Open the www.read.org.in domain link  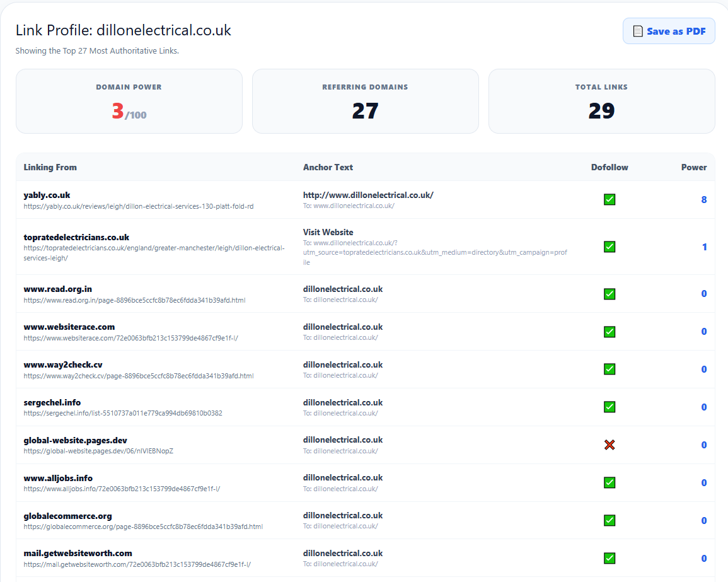[57, 289]
